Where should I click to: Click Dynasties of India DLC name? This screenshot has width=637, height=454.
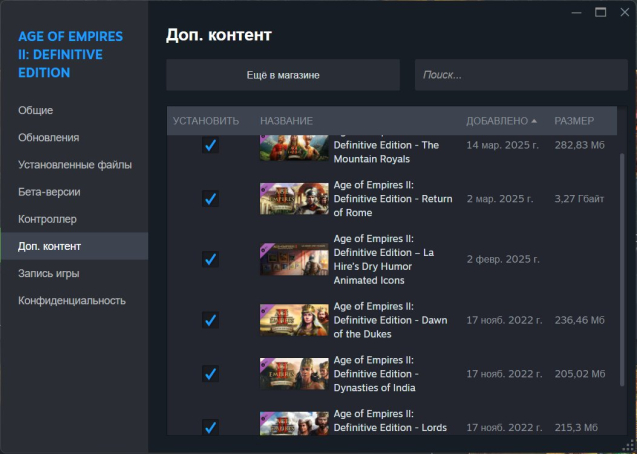coord(376,374)
